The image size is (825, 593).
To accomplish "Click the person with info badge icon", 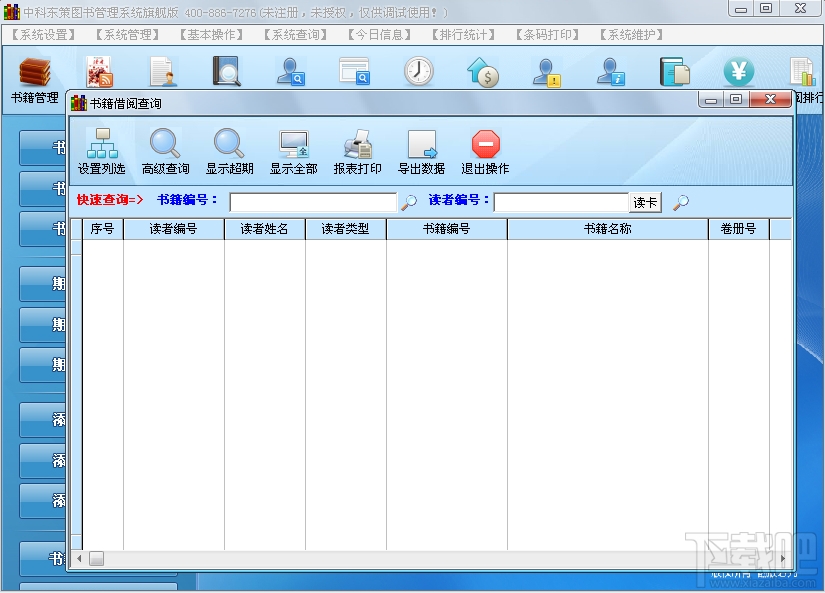I will 610,71.
